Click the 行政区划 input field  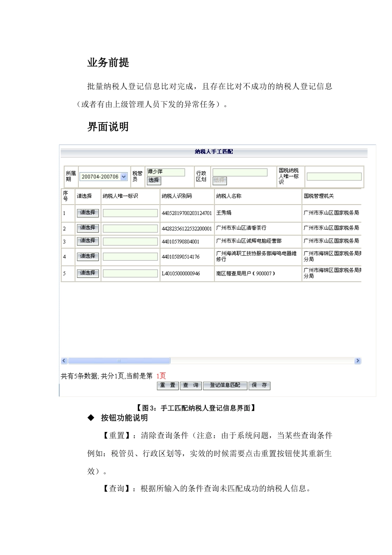point(240,172)
